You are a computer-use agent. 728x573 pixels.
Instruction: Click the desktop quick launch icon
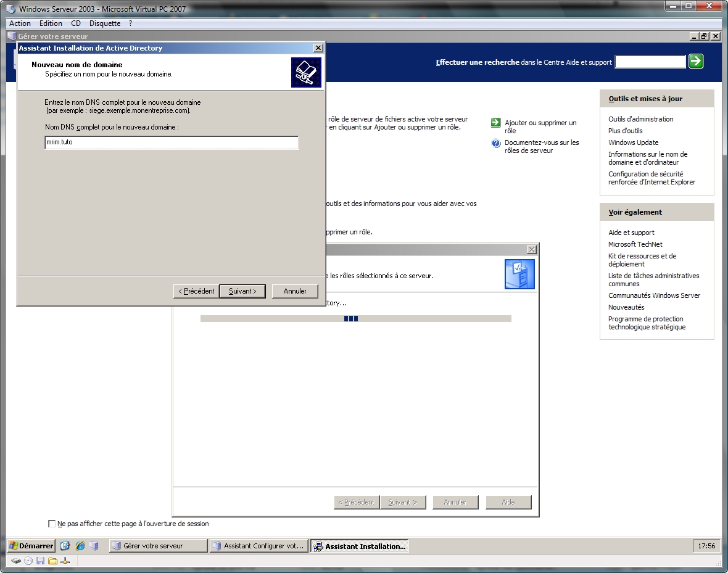point(65,546)
